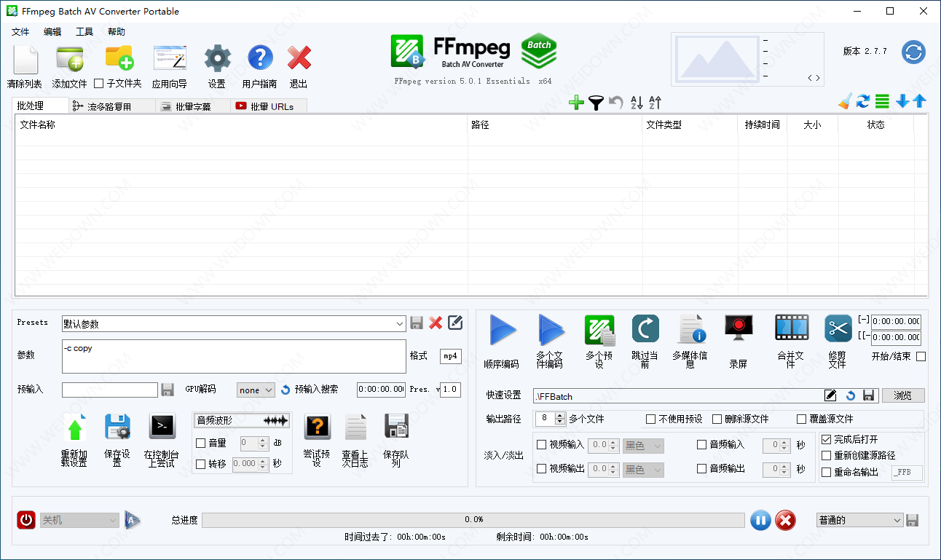
Task: Click the 查看上次日志 view log icon
Action: (355, 427)
